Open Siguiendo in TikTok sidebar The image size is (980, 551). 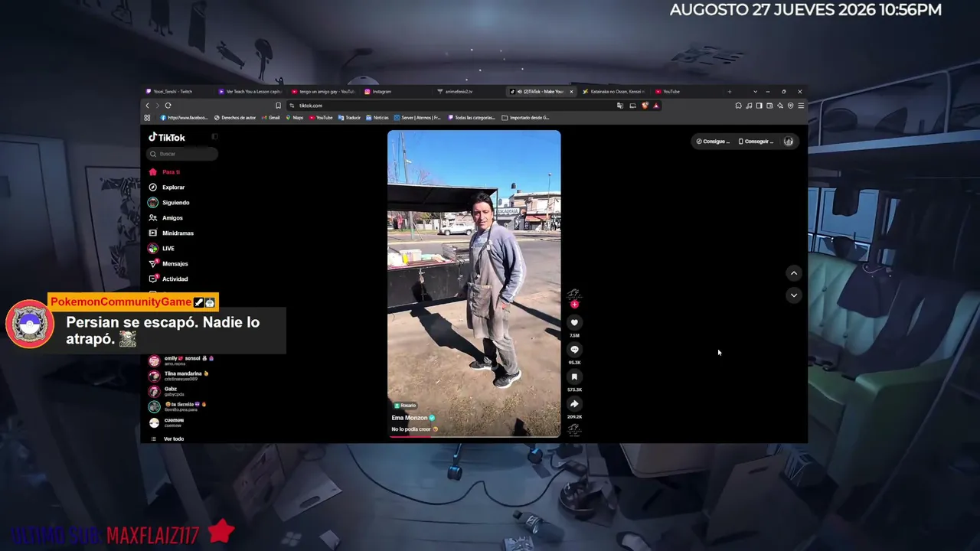coord(175,203)
